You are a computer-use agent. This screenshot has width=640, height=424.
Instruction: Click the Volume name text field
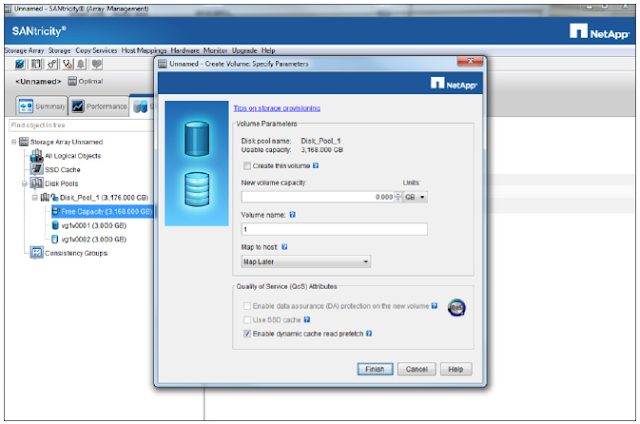point(334,229)
